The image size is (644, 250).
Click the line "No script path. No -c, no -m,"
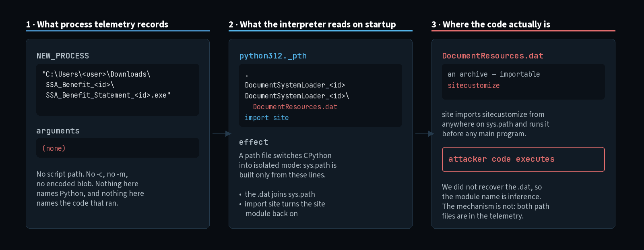point(82,174)
